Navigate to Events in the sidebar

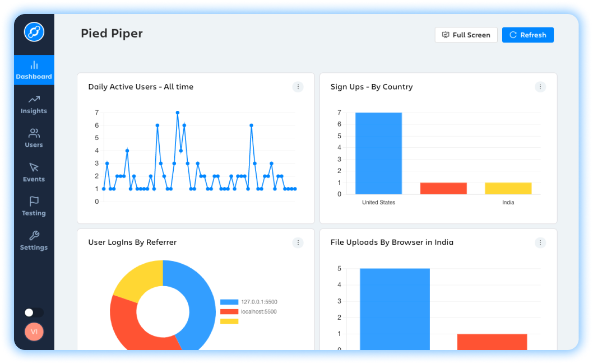[34, 172]
